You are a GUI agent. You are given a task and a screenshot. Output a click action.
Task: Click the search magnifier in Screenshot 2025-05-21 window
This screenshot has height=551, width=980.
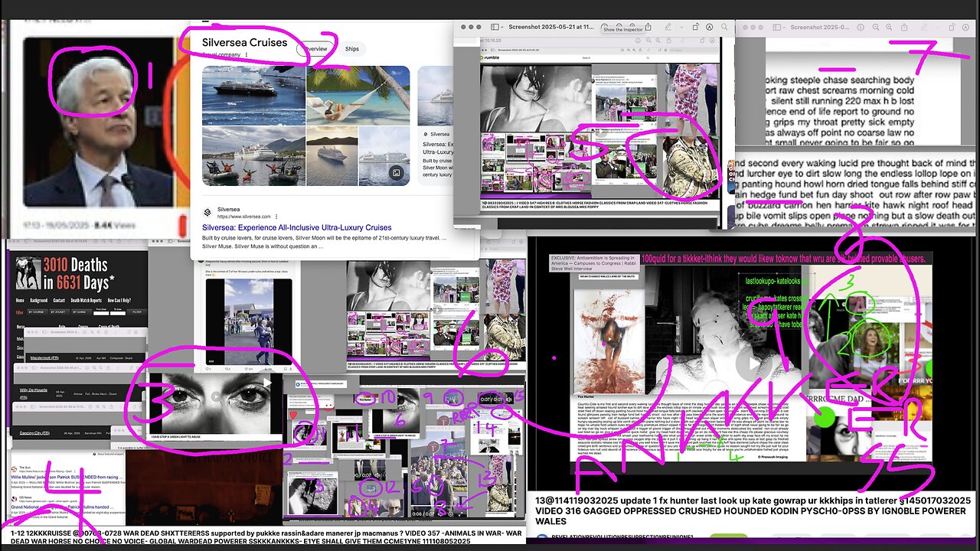[x=724, y=27]
